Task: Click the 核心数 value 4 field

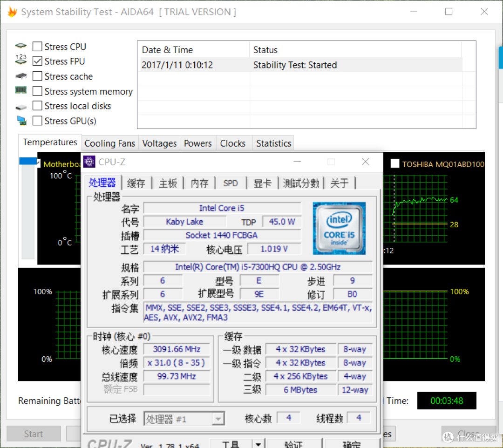Action: 288,418
